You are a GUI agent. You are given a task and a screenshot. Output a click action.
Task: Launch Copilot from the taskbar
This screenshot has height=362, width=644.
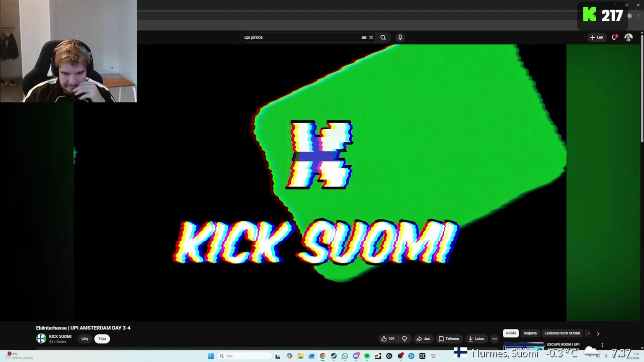point(289,356)
